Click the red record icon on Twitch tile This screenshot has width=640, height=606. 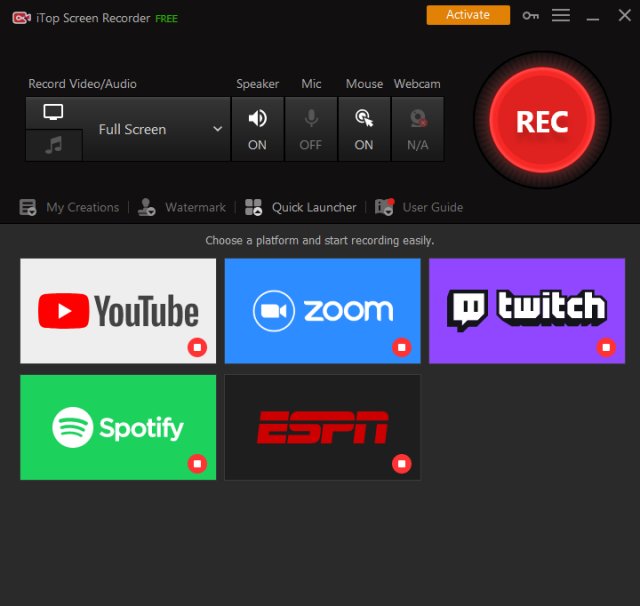(x=606, y=347)
